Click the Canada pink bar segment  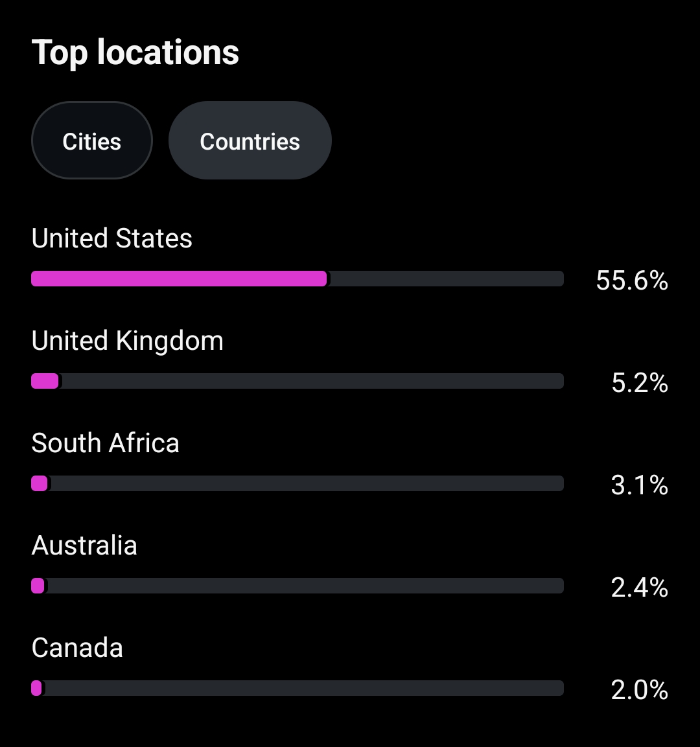(36, 688)
